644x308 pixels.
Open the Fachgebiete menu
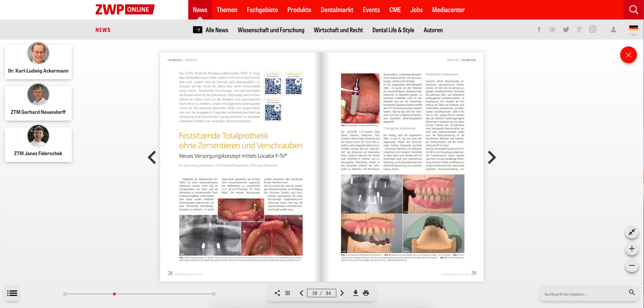click(x=262, y=10)
